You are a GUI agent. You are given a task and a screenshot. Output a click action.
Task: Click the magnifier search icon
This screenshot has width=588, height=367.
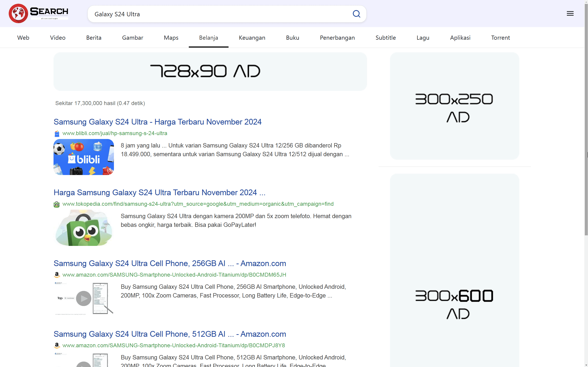click(x=356, y=14)
